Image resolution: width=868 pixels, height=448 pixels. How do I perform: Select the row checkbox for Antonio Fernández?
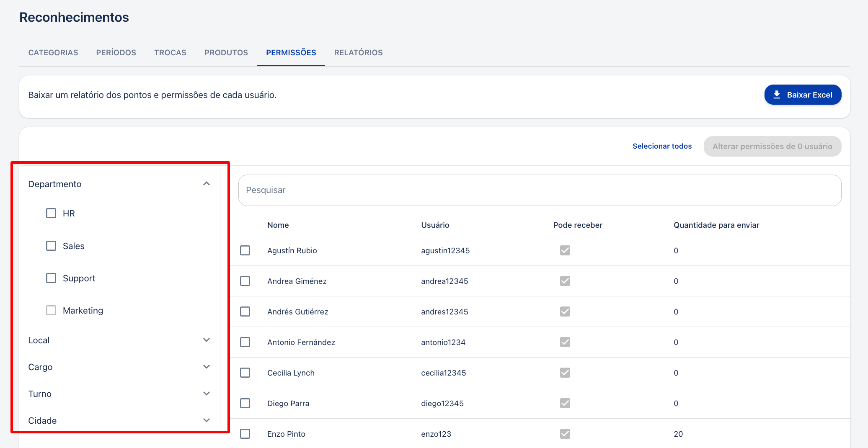(245, 342)
